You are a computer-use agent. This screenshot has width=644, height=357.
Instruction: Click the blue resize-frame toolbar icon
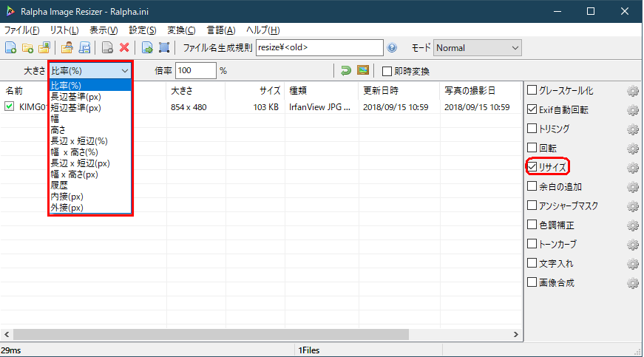[x=164, y=47]
